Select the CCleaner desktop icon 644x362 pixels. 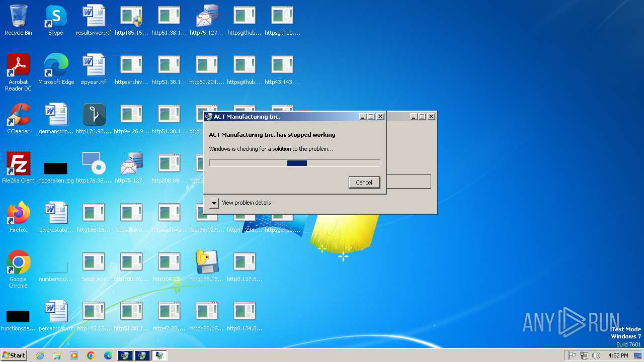point(18,119)
